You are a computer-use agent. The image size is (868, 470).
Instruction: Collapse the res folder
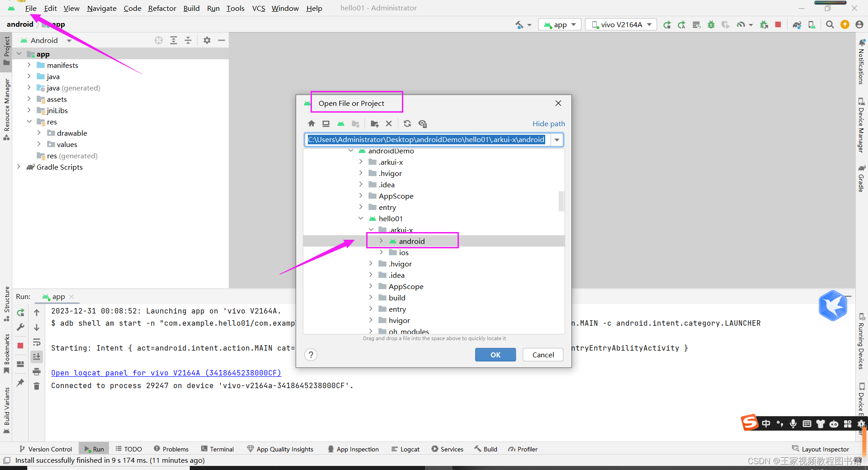(29, 122)
